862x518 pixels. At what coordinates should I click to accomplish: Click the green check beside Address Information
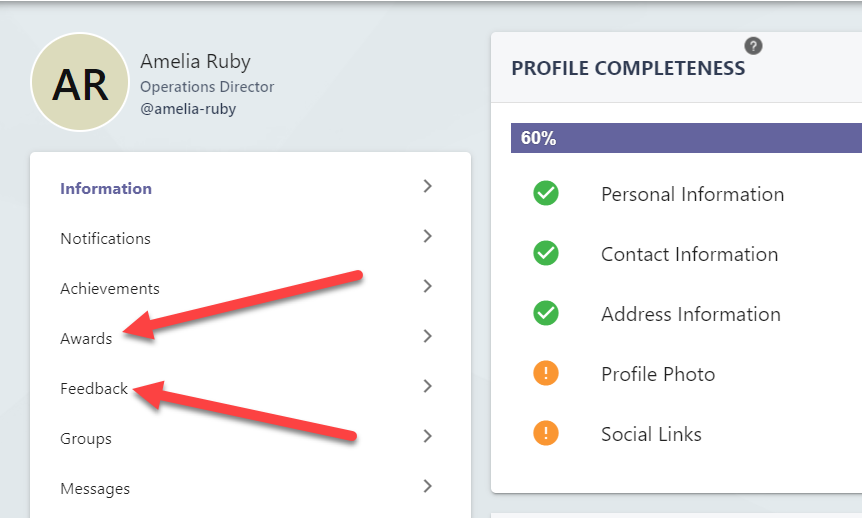point(546,313)
